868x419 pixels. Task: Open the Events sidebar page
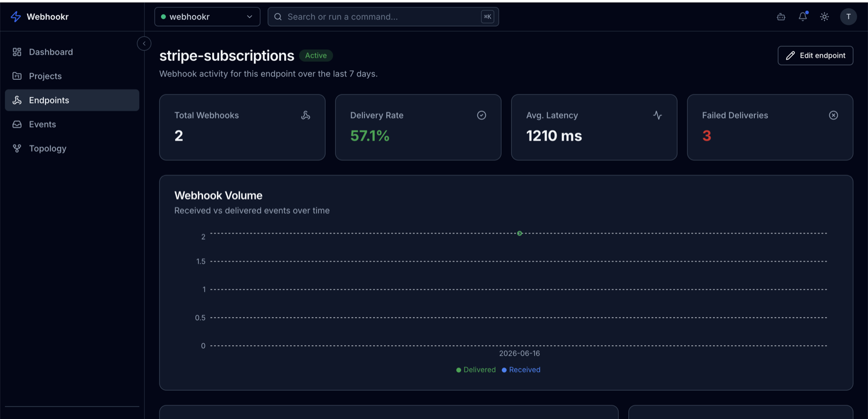(x=72, y=124)
